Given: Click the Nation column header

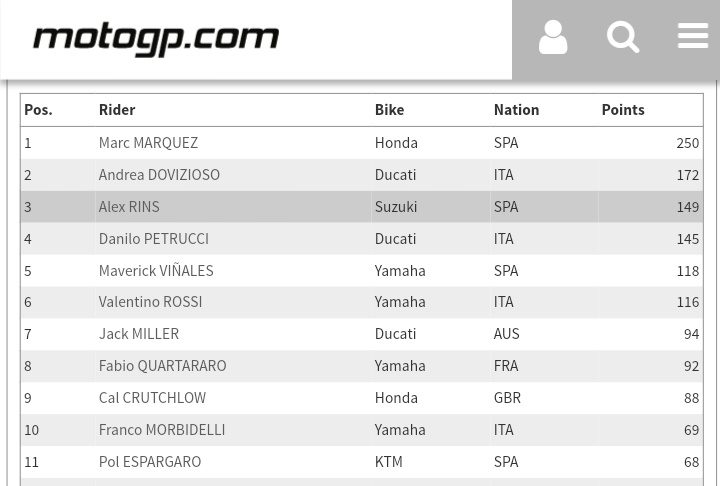Looking at the screenshot, I should [x=516, y=110].
